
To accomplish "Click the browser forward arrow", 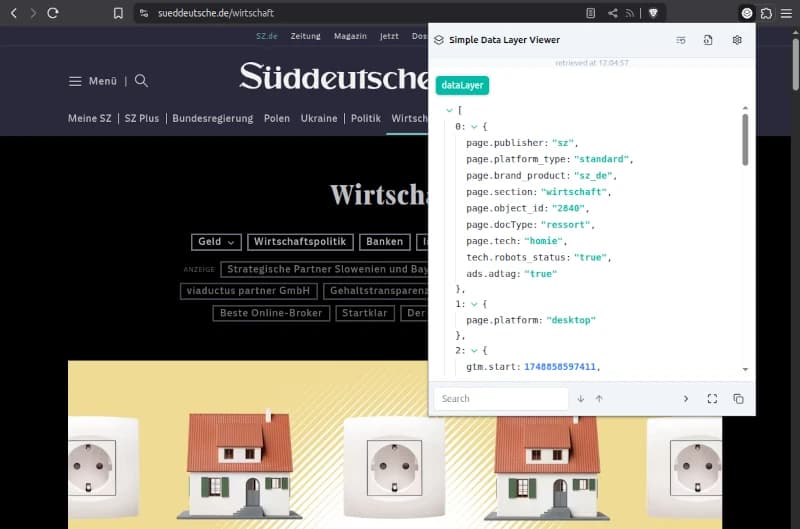I will [33, 13].
